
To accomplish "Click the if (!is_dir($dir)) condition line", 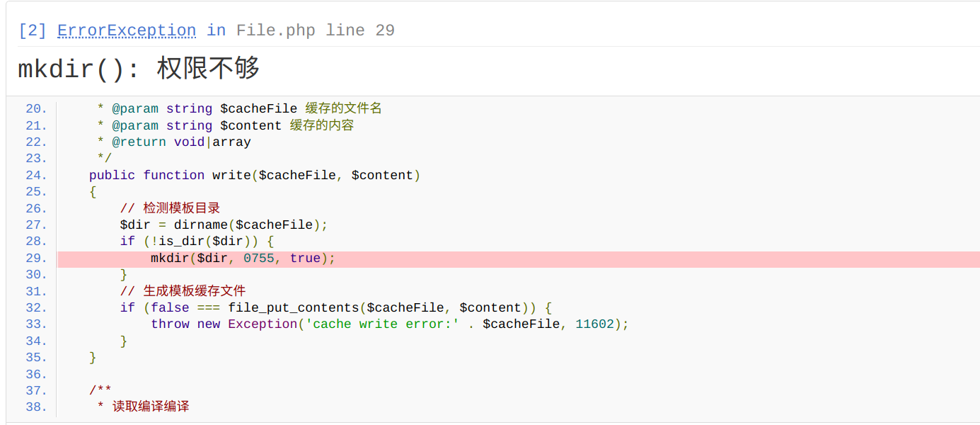I will click(197, 242).
